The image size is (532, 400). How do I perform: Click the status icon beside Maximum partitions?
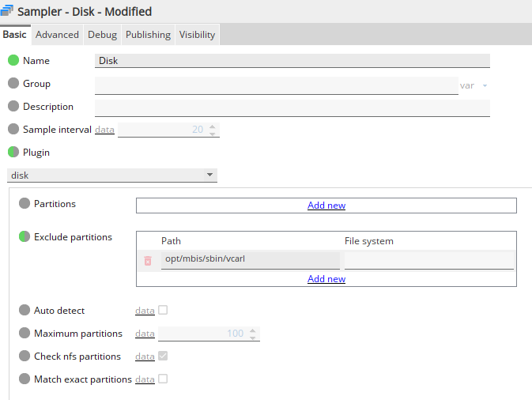[x=24, y=334]
